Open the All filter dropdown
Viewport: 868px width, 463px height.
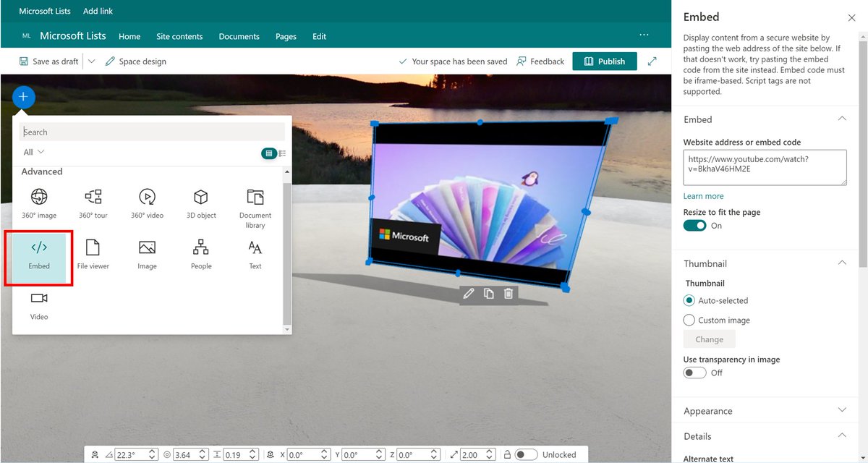click(33, 152)
